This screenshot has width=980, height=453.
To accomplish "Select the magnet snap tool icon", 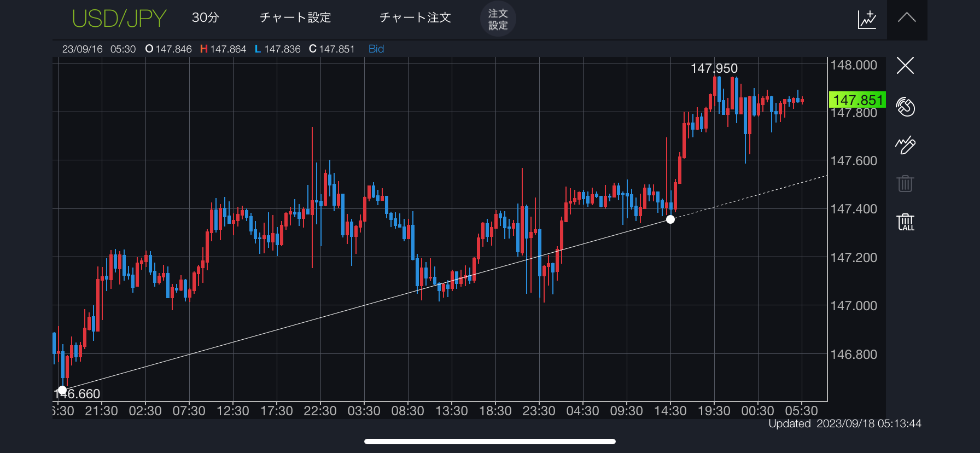I will 906,107.
